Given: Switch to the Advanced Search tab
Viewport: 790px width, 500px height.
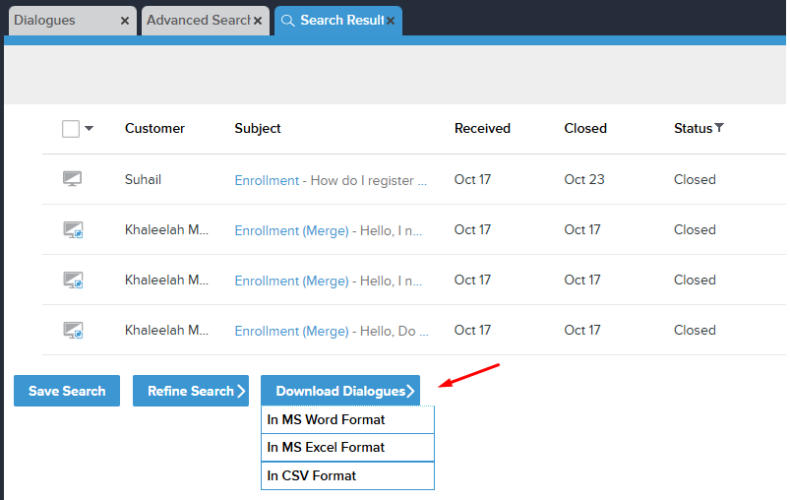Looking at the screenshot, I should tap(195, 20).
